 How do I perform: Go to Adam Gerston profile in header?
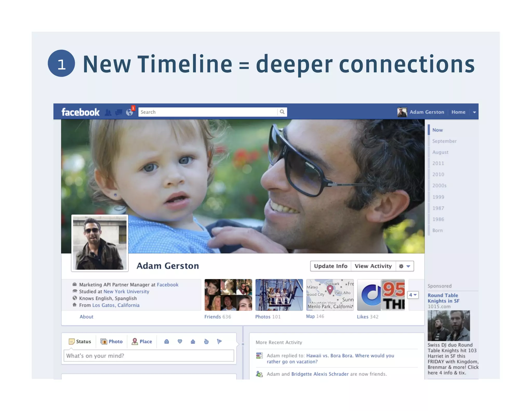pyautogui.click(x=427, y=112)
